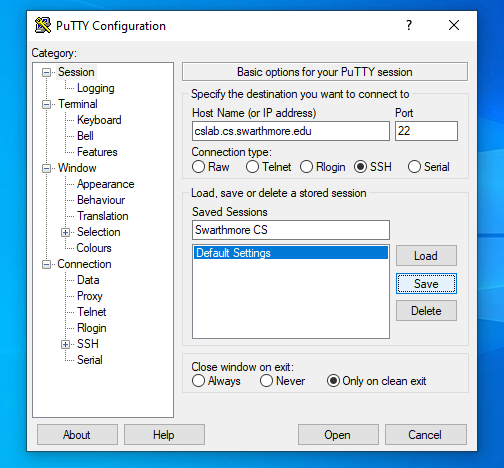Open the Colours category
Image resolution: width=504 pixels, height=468 pixels.
(94, 248)
